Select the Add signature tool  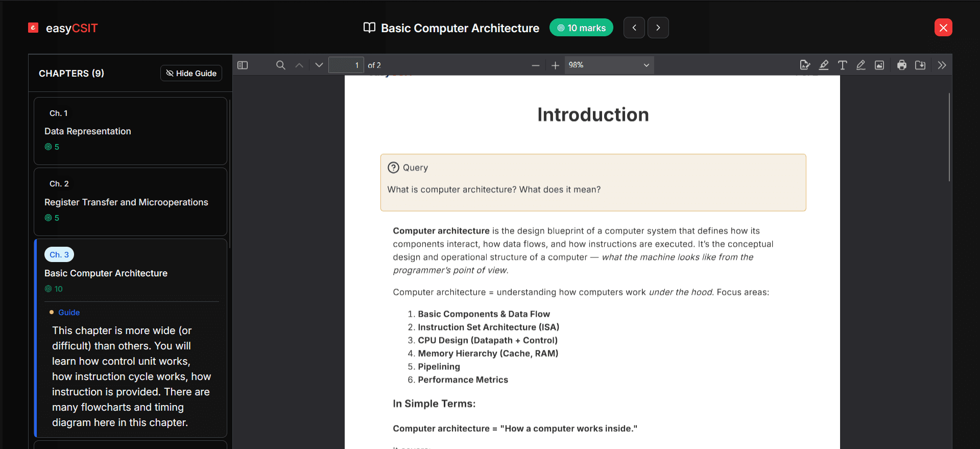(x=805, y=65)
